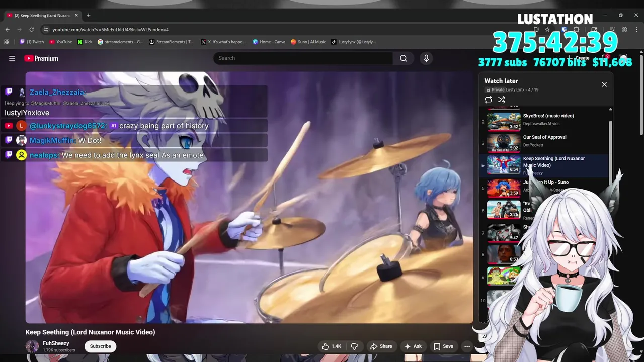Subscribe to FuhSheezy channel
Viewport: 644px width, 362px height.
(x=100, y=346)
